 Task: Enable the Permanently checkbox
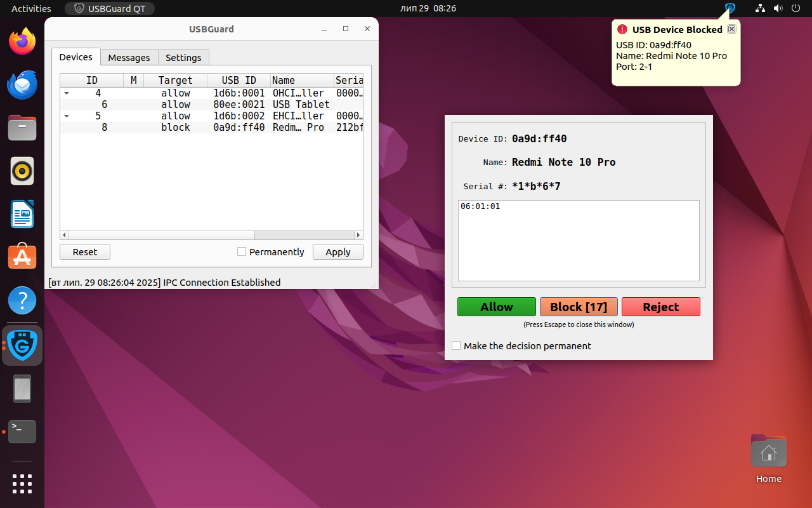click(242, 251)
